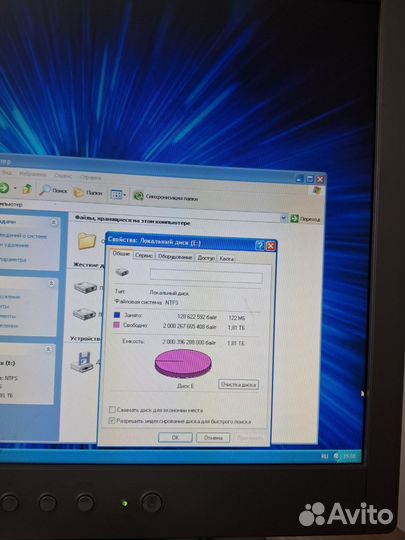Open Search (Поиск) in Explorer toolbar
The image size is (405, 540).
(53, 190)
